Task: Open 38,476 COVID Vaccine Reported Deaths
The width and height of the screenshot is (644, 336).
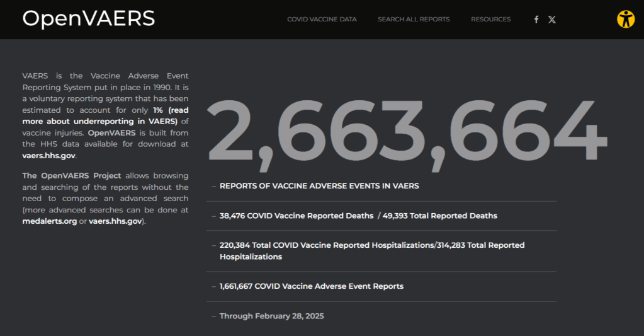Action: tap(296, 216)
